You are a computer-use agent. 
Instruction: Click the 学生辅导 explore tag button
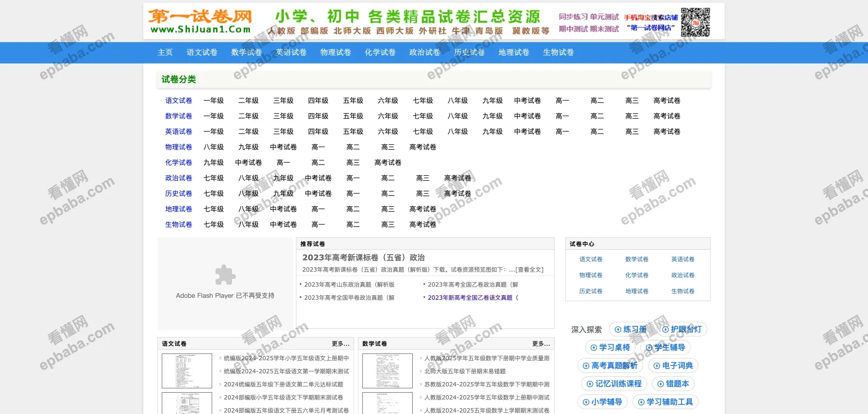pyautogui.click(x=666, y=347)
